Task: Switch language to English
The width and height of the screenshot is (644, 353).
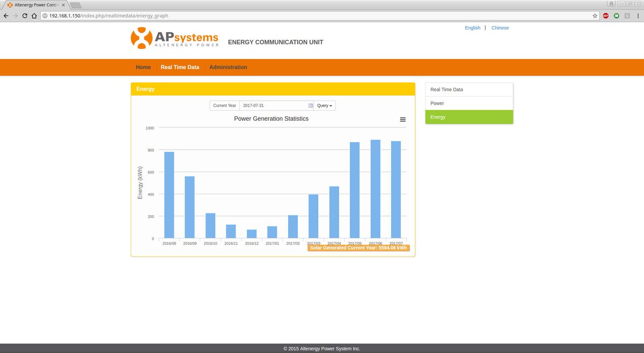Action: coord(472,28)
